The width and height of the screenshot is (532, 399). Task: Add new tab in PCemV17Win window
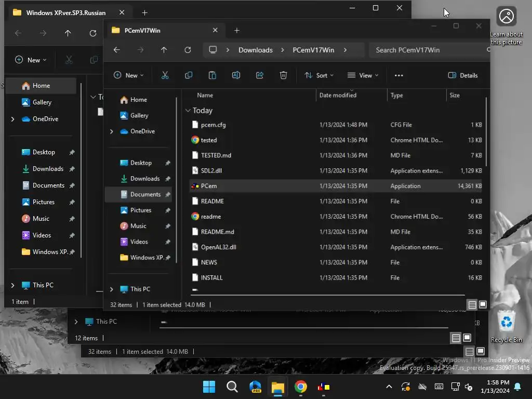[237, 31]
